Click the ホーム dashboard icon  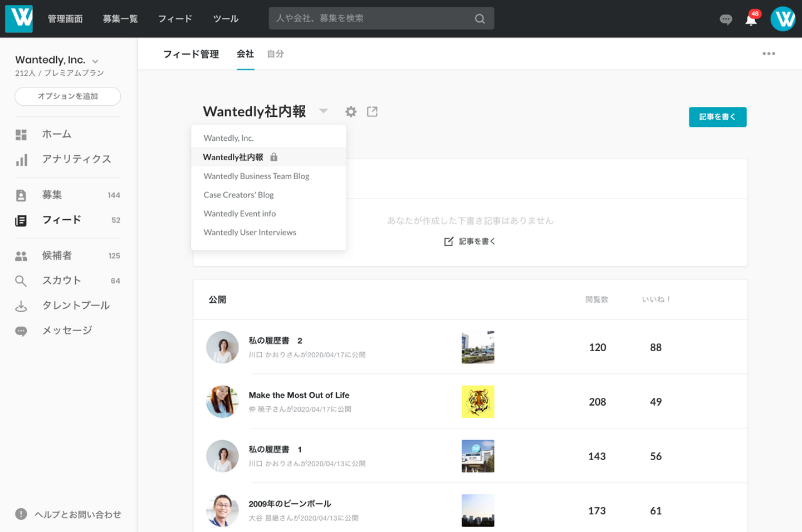[x=21, y=135]
